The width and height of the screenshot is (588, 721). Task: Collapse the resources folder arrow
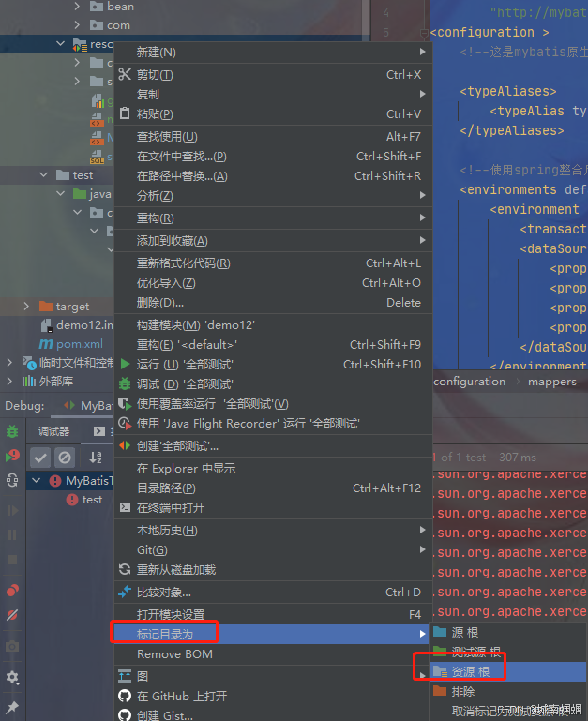pyautogui.click(x=60, y=44)
